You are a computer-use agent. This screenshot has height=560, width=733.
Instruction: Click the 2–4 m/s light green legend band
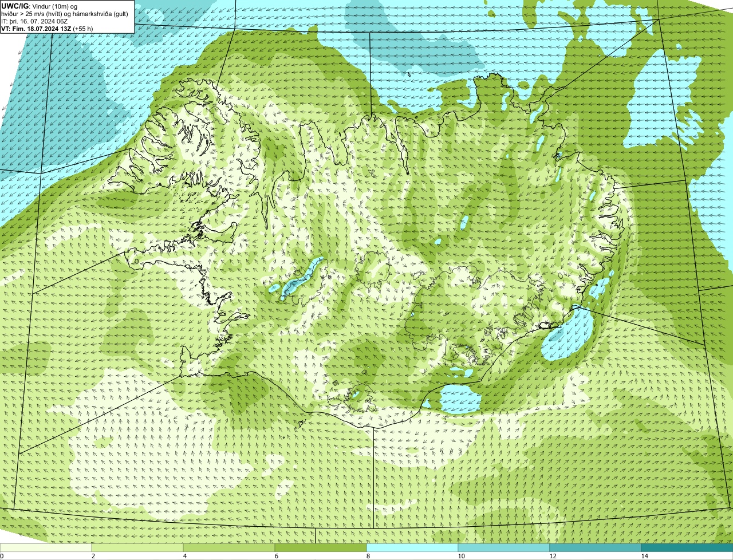(137, 547)
